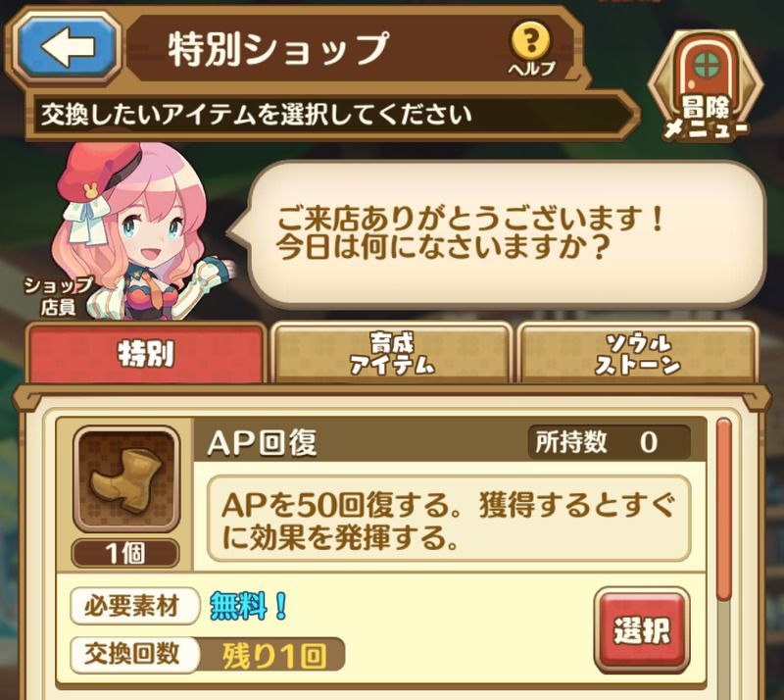The image size is (784, 700).
Task: Open the 冒険メニュー door icon
Action: (x=706, y=86)
